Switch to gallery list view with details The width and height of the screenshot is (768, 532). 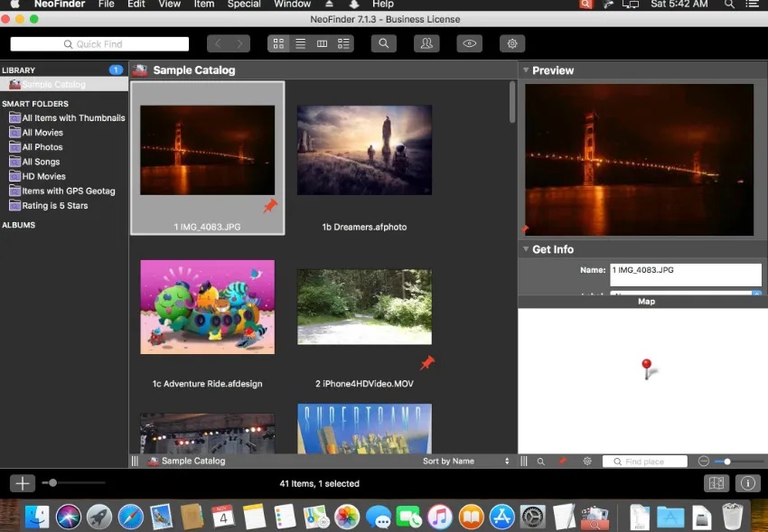point(343,43)
